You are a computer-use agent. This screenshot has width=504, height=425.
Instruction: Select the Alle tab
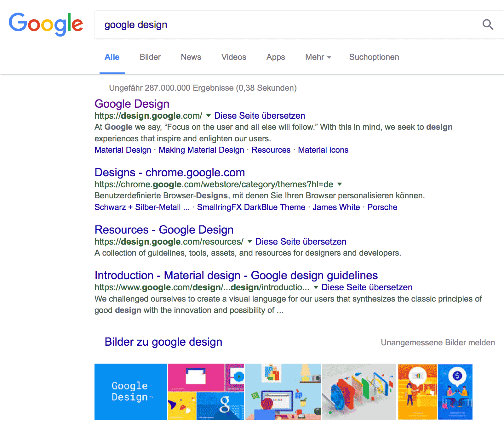[112, 57]
